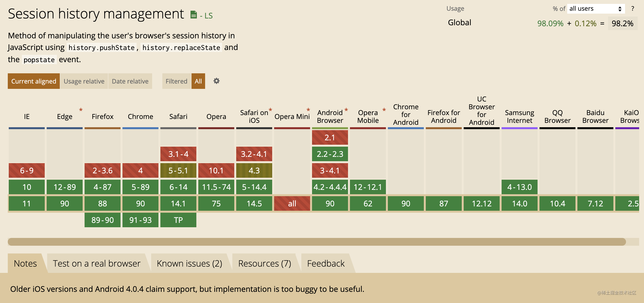
Task: Click the horizontal scrollbar under the table
Action: [x=316, y=242]
